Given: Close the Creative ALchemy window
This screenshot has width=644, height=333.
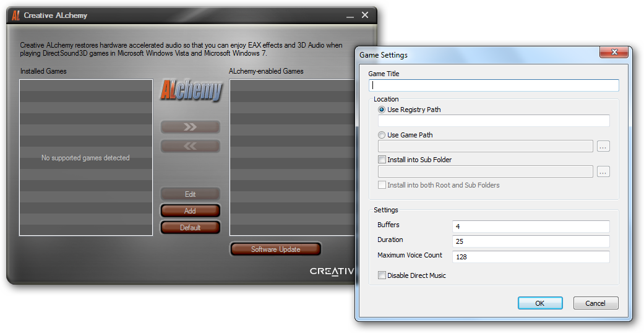Looking at the screenshot, I should pyautogui.click(x=365, y=15).
